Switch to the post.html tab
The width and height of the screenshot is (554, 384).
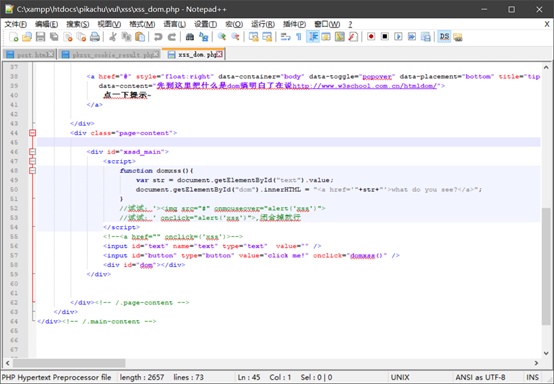click(30, 54)
